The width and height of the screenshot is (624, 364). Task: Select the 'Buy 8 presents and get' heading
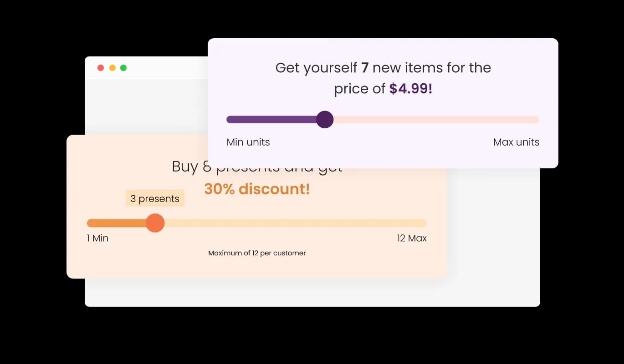(256, 166)
